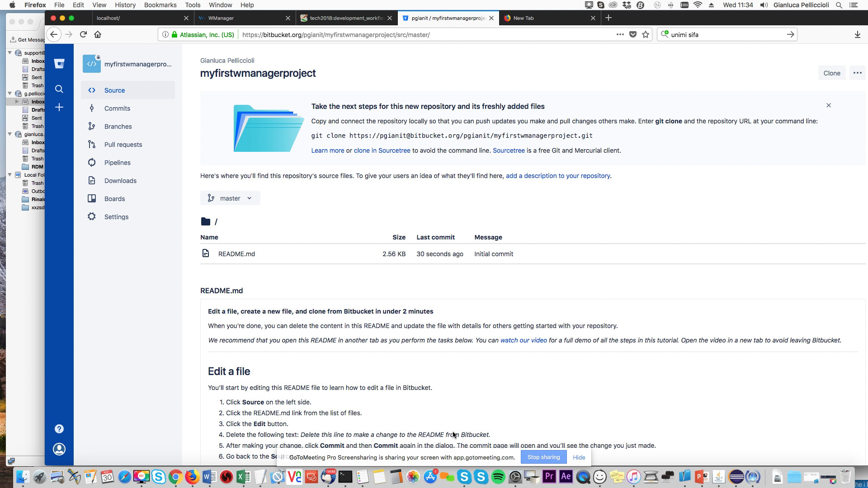Viewport: 868px width, 488px height.
Task: Click the Clone button
Action: (831, 73)
